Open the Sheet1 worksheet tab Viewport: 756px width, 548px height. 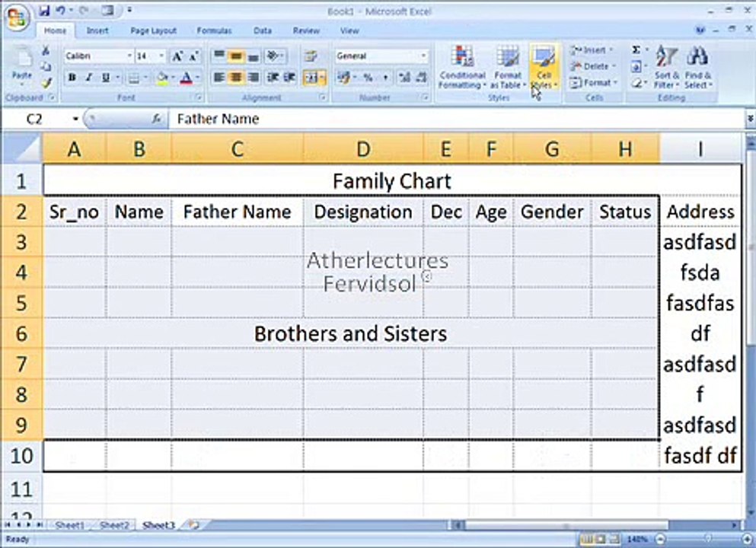coord(69,525)
